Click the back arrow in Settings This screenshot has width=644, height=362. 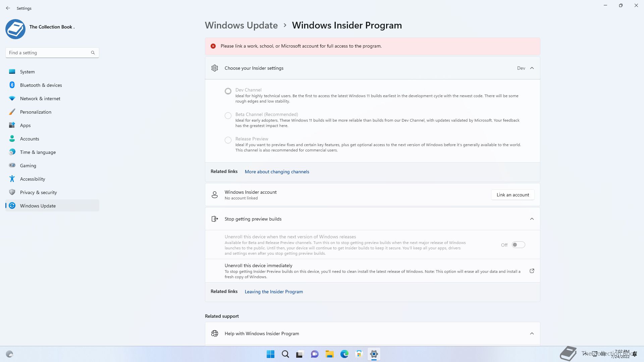pos(8,8)
